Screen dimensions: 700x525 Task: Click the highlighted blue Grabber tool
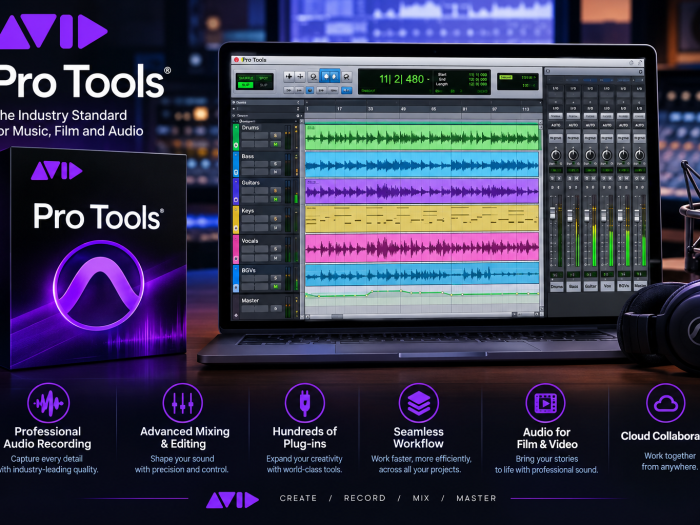tap(329, 76)
